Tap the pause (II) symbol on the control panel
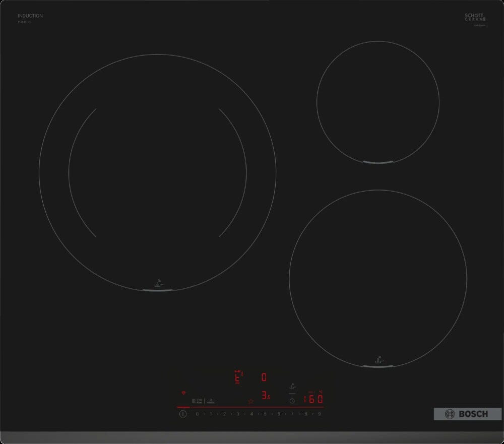Viewport: 504px width, 444px height. [x=194, y=401]
